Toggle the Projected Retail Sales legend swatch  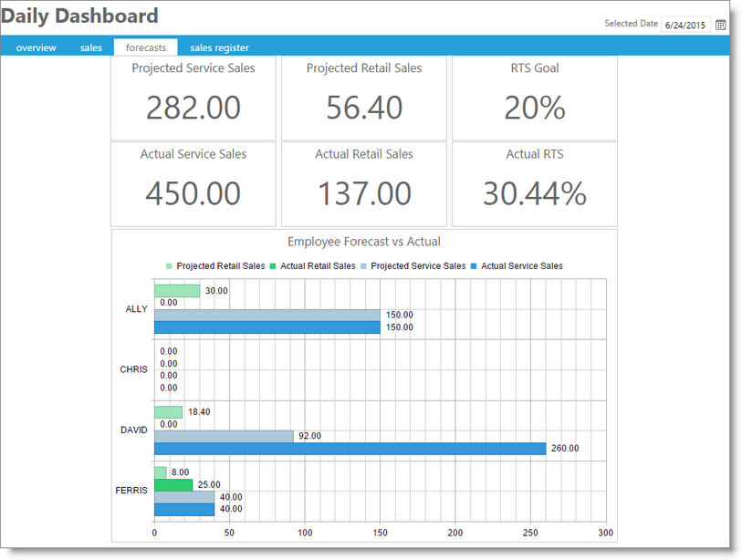pos(169,266)
